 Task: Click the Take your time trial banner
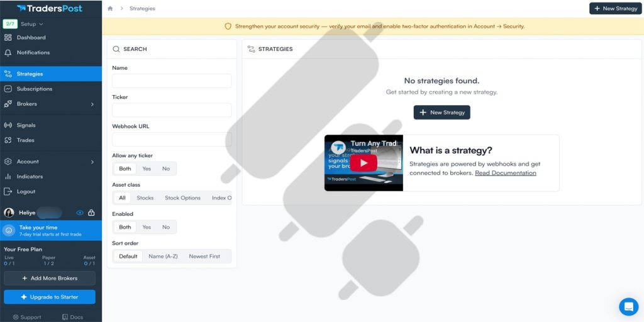click(51, 230)
